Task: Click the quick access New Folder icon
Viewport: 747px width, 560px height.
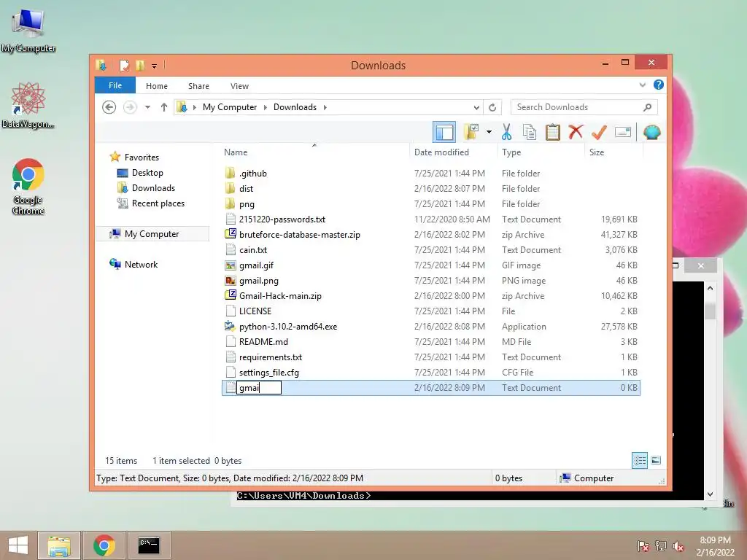Action: pos(140,65)
